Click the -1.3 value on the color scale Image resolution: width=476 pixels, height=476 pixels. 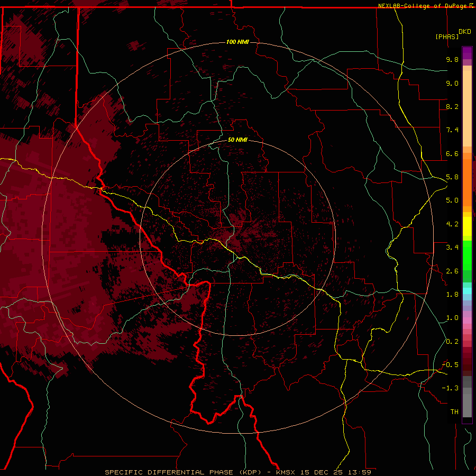point(450,388)
